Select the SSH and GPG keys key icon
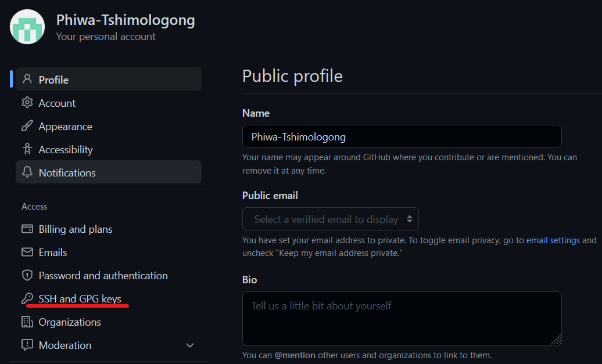602x364 pixels. tap(27, 298)
